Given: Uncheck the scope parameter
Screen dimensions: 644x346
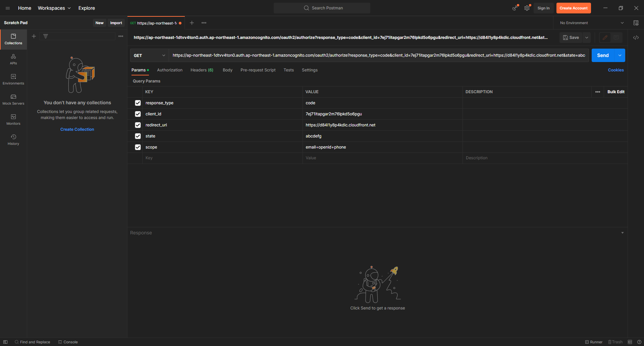Looking at the screenshot, I should 138,147.
